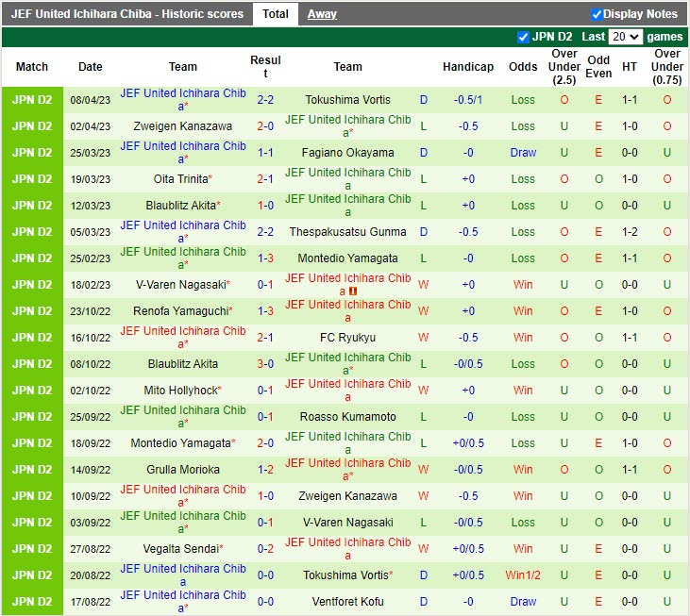
Task: Click the Win1/2 odds on 20/08/22
Action: click(523, 574)
